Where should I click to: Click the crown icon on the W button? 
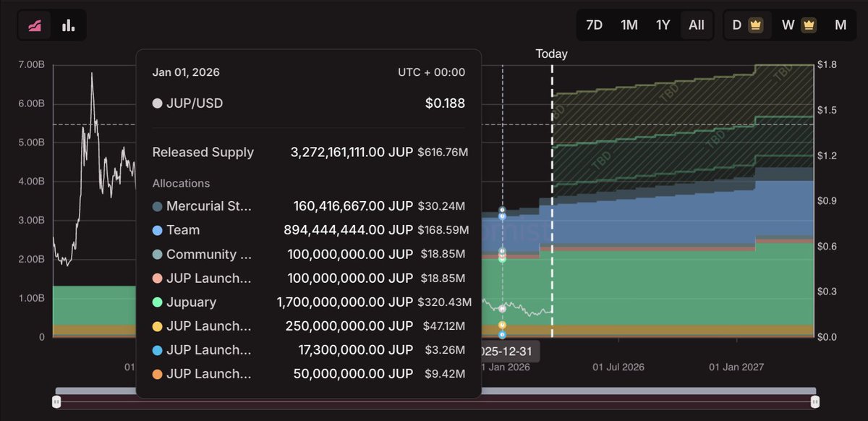pyautogui.click(x=809, y=25)
